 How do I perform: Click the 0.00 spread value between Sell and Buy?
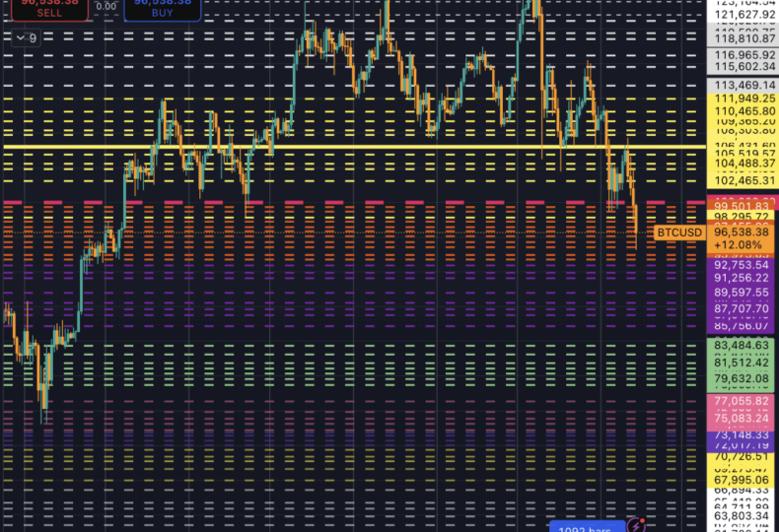[105, 6]
